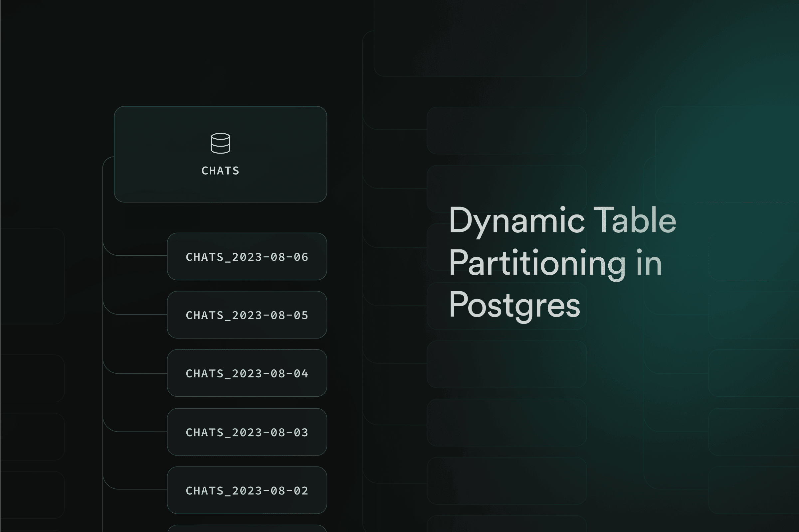
Task: Select the CHATS_2023-08-06 partition box
Action: click(x=247, y=256)
